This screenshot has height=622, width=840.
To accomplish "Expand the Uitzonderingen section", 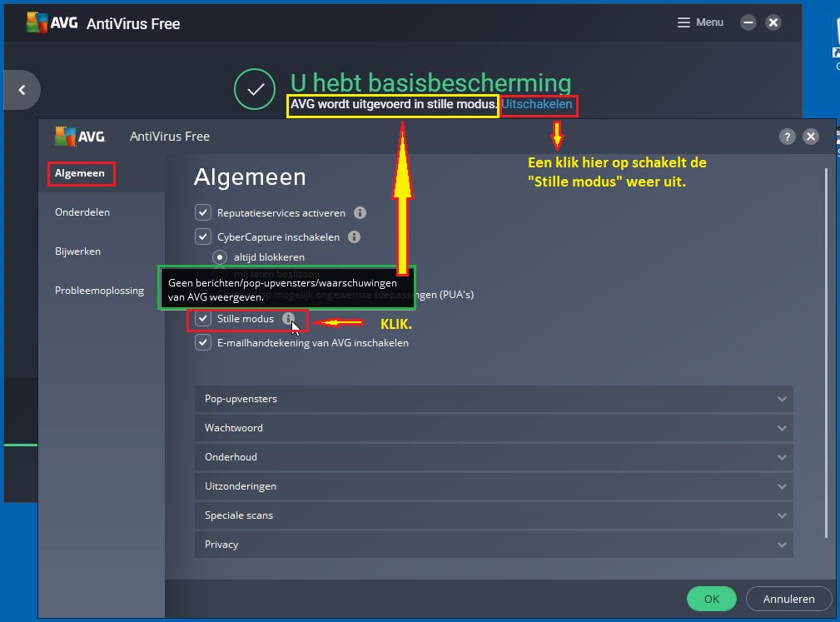I will tap(494, 486).
